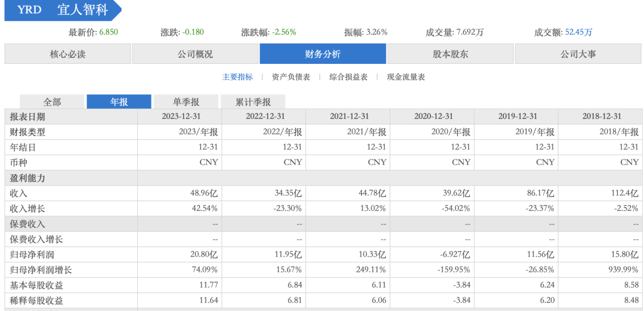
Task: Select the 全部 report filter tab
Action: [x=52, y=101]
